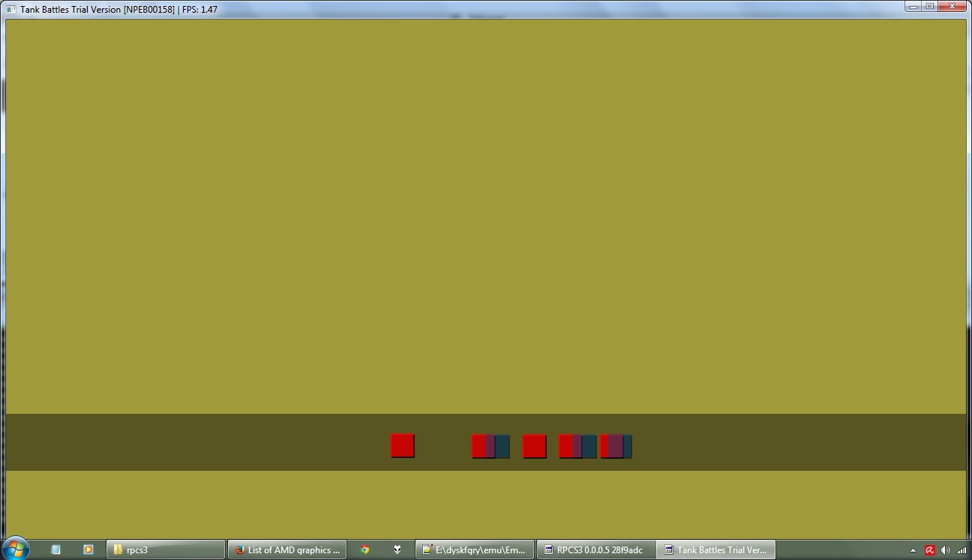Click the alien head taskbar icon
Screen dimensions: 972x560
397,550
